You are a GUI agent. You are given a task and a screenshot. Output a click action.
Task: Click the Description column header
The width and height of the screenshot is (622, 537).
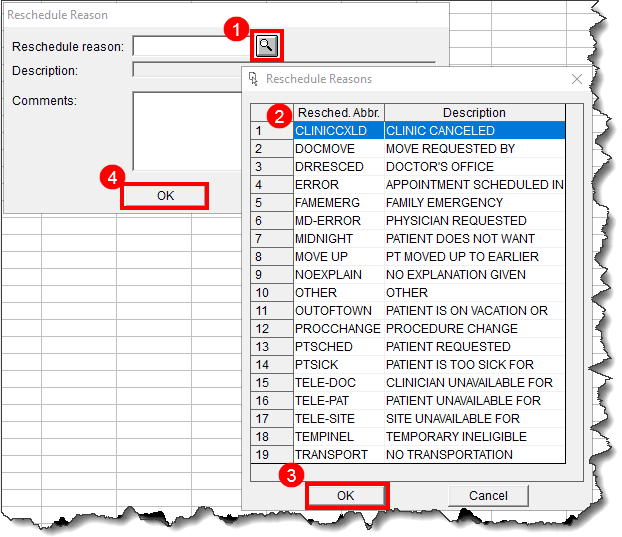(x=474, y=113)
